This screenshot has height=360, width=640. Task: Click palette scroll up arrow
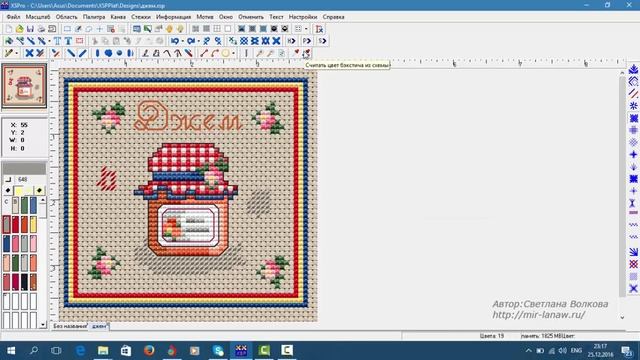[43, 200]
